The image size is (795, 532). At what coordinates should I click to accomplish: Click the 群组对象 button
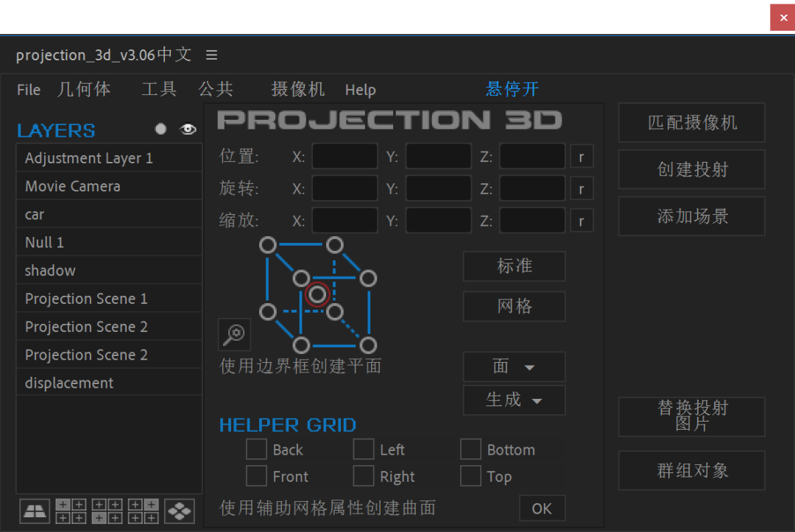coord(691,471)
